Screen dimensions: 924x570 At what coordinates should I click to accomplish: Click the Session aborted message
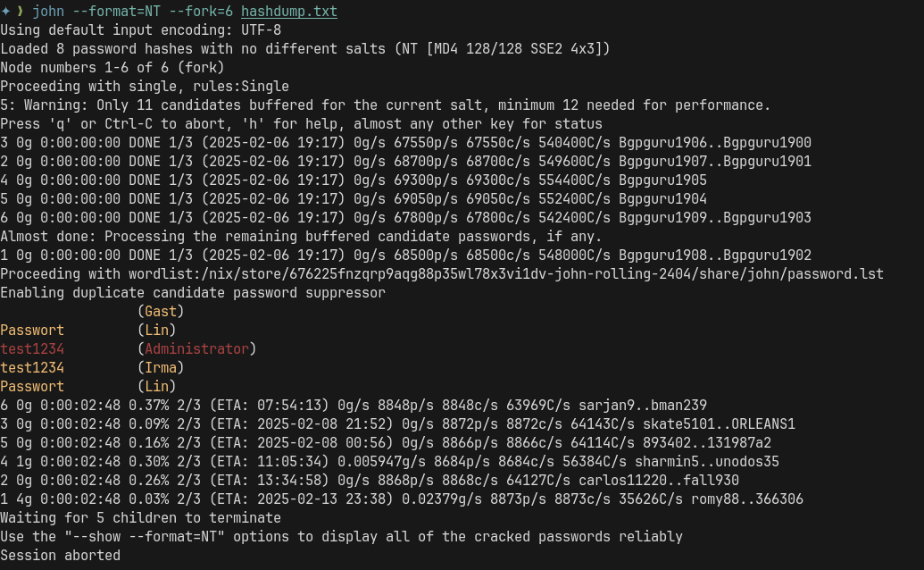(x=60, y=555)
